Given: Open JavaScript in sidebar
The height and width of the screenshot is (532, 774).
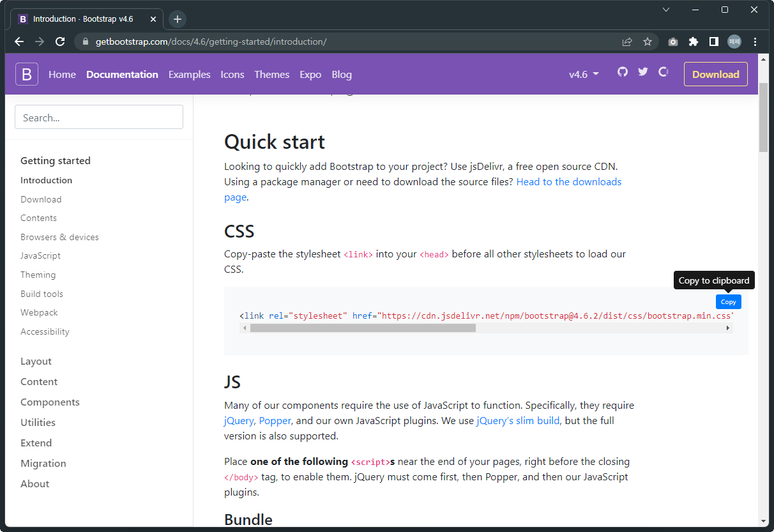Looking at the screenshot, I should pos(40,255).
